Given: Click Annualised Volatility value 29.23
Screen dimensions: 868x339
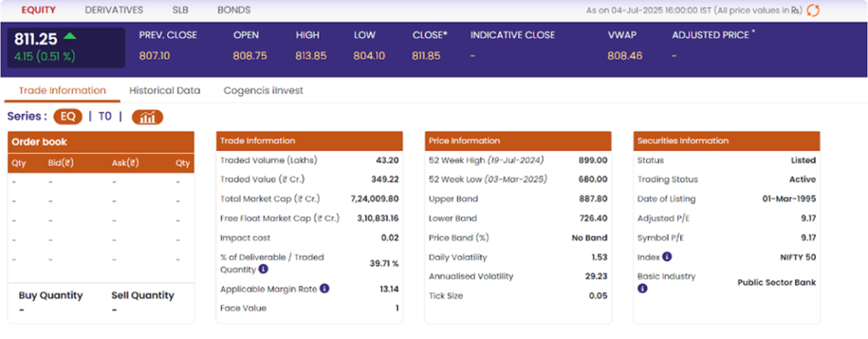Looking at the screenshot, I should coord(597,276).
